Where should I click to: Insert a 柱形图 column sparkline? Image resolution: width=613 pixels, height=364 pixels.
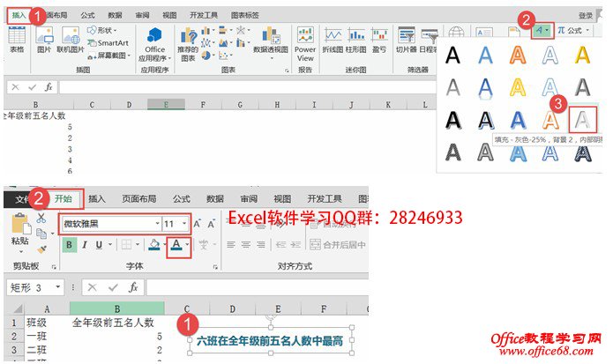[x=356, y=41]
